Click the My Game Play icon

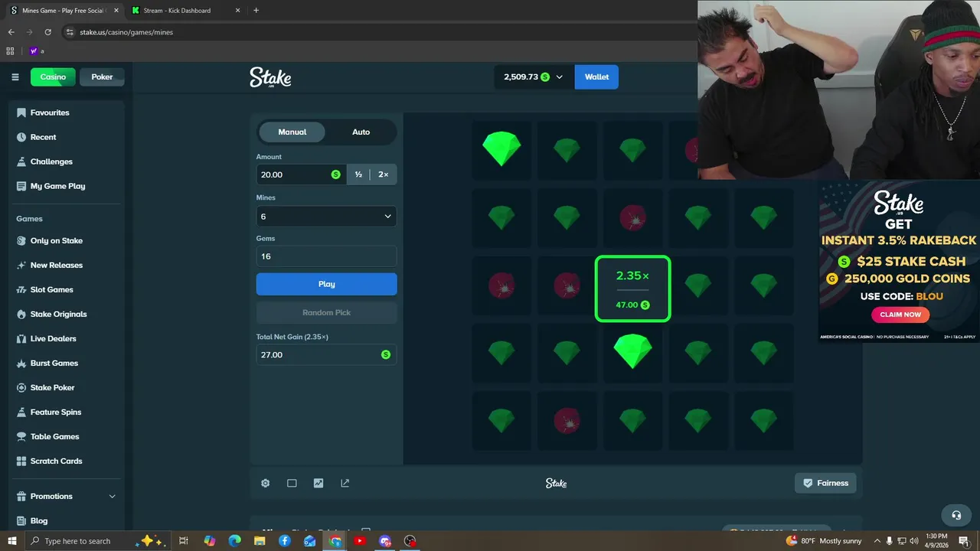tap(21, 186)
